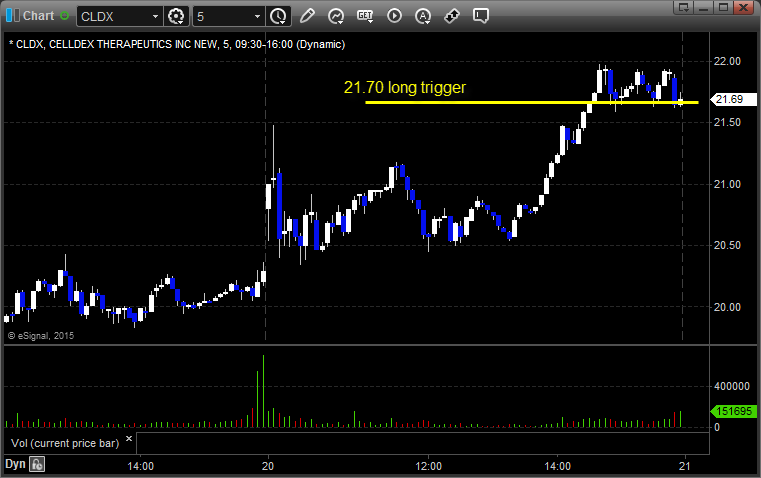This screenshot has height=478, width=761.
Task: Click the 21.69 current price marker
Action: point(733,99)
